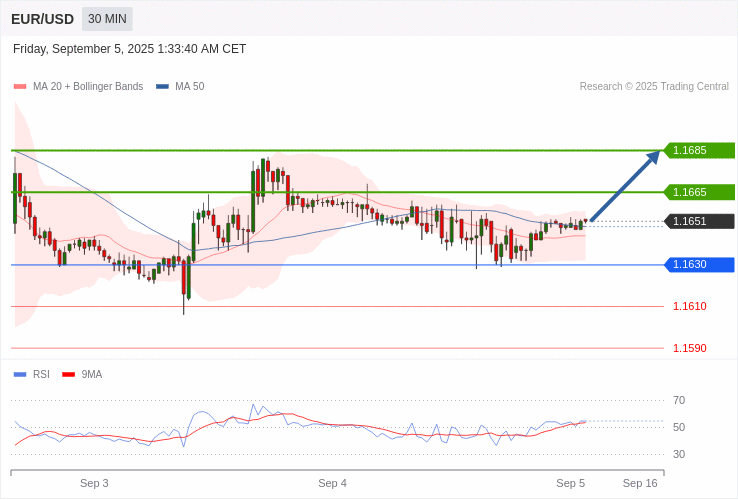Click the 1.1590 red support label
738x500 pixels.
[690, 348]
